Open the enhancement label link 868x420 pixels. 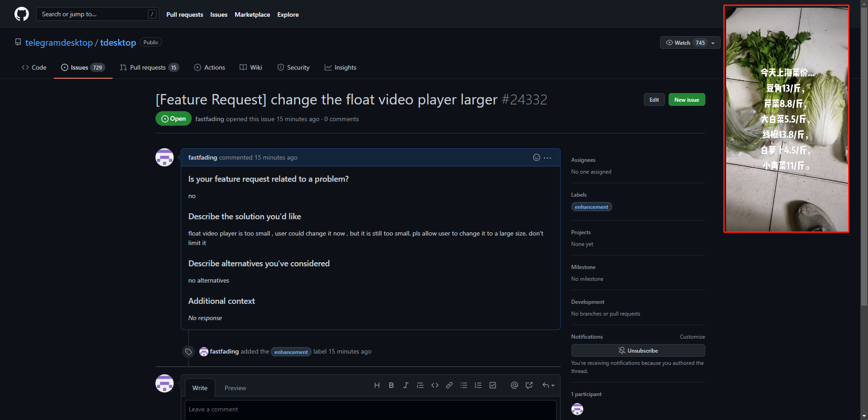591,207
